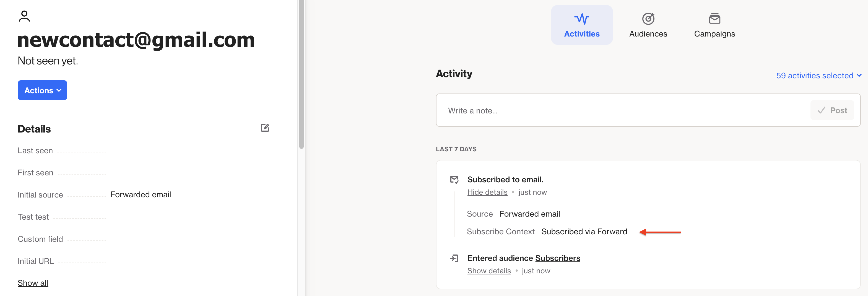Click the Audiences target icon

[648, 19]
